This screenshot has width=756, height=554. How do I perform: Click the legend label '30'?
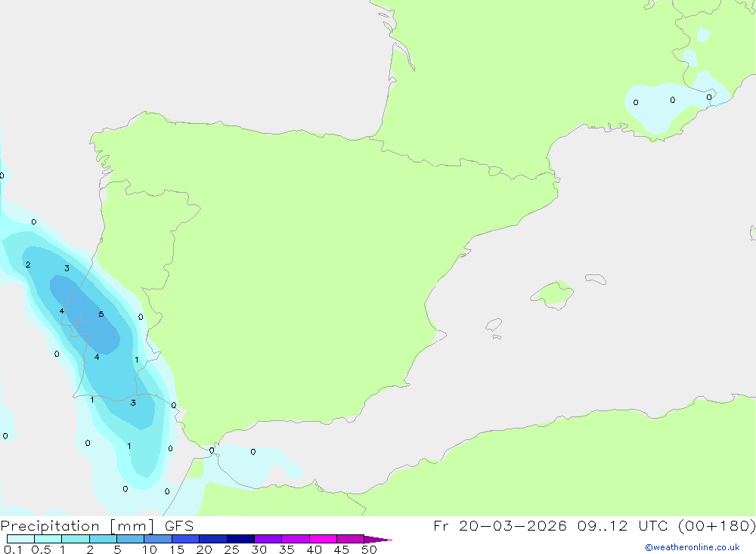coord(259,549)
